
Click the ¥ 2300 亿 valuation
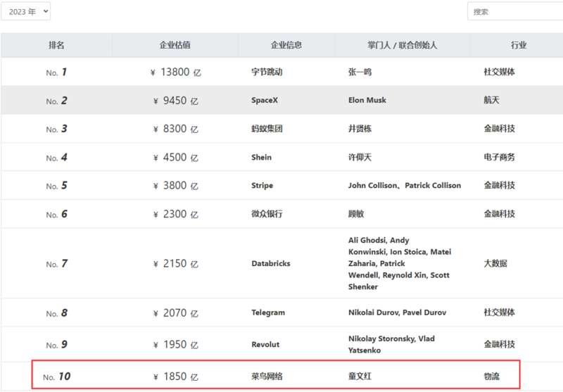click(x=175, y=215)
